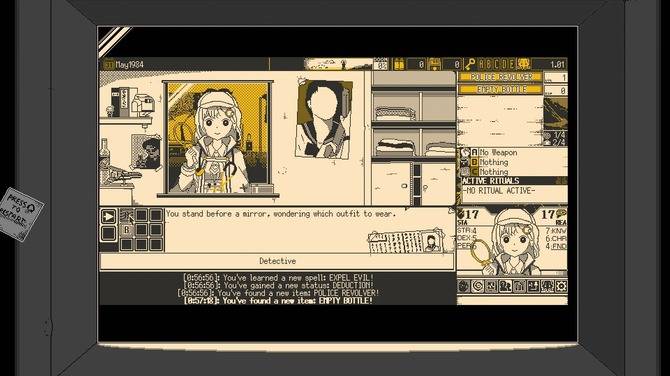Click the calendar icon beside May 1984
This screenshot has width=670, height=376.
(109, 65)
